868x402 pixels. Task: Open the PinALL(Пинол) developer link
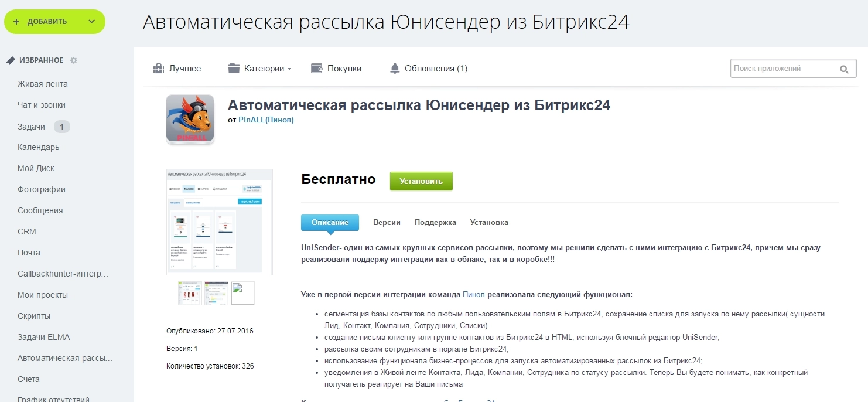[266, 120]
